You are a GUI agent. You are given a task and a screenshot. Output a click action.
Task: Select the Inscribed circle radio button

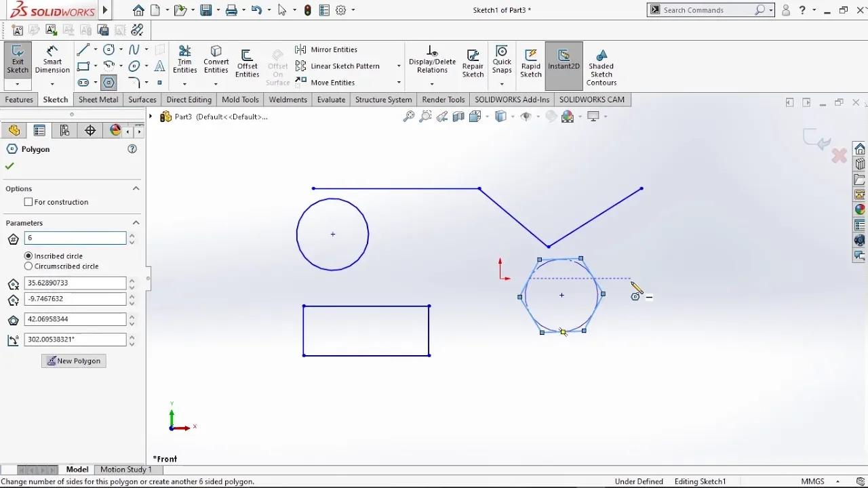coord(28,256)
